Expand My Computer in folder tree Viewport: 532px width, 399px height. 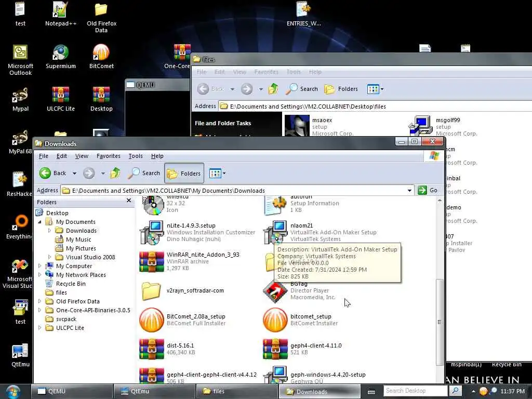(x=39, y=266)
